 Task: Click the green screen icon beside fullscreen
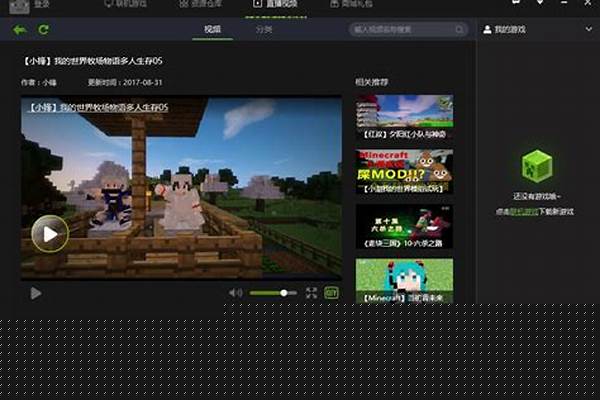tap(331, 293)
